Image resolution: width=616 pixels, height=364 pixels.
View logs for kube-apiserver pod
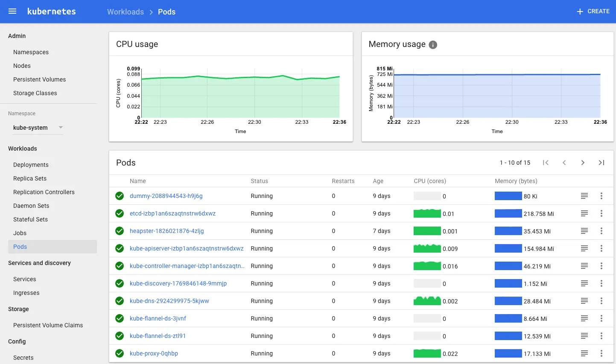584,248
